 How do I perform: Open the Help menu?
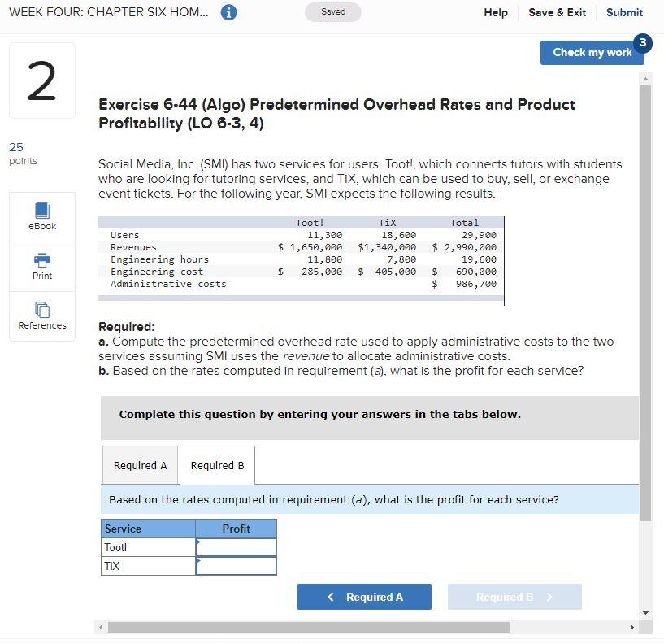[496, 12]
